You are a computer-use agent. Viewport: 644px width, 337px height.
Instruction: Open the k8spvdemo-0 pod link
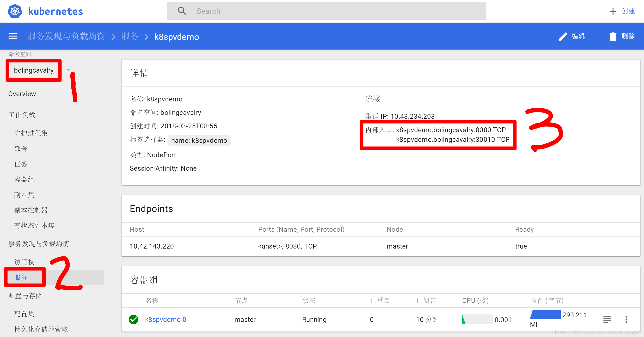(x=166, y=319)
